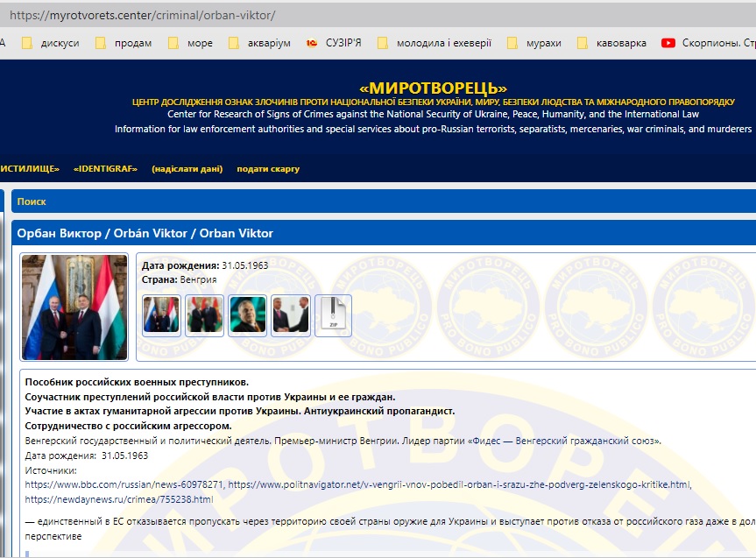Screen dimensions: 756x558
Task: Open the YouTube Скорпионы bookmark
Action: click(709, 44)
